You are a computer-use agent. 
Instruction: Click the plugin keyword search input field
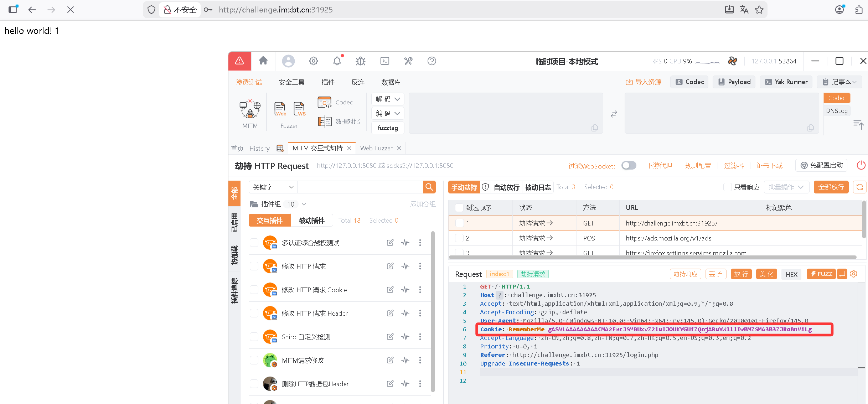360,187
